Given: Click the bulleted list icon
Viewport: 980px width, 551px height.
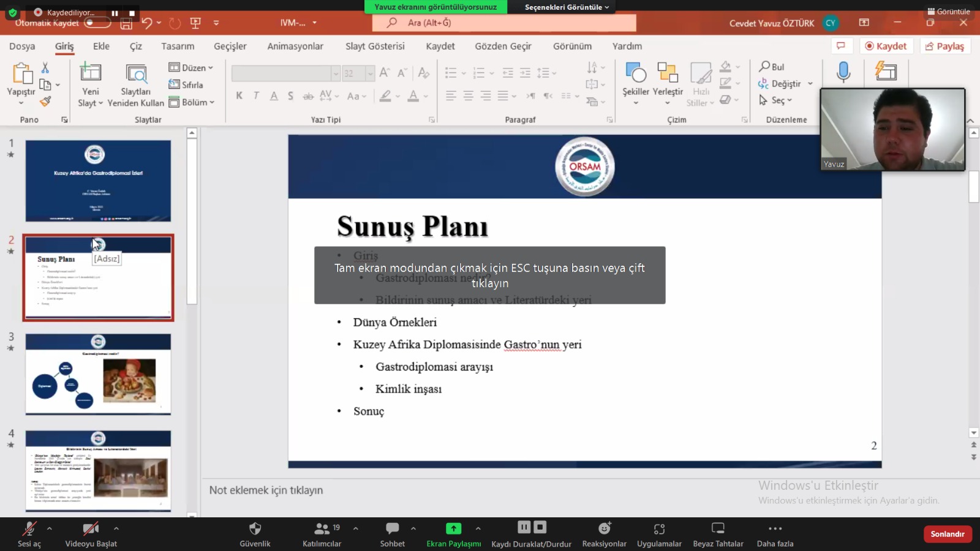Looking at the screenshot, I should pos(451,73).
